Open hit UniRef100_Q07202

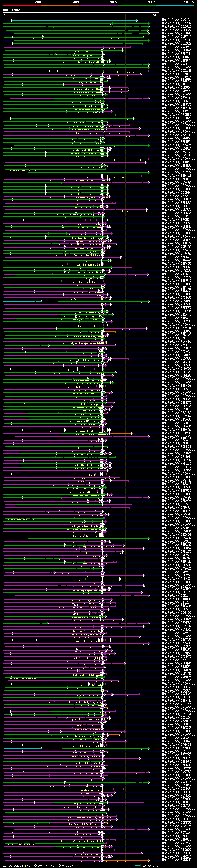pos(176,24)
